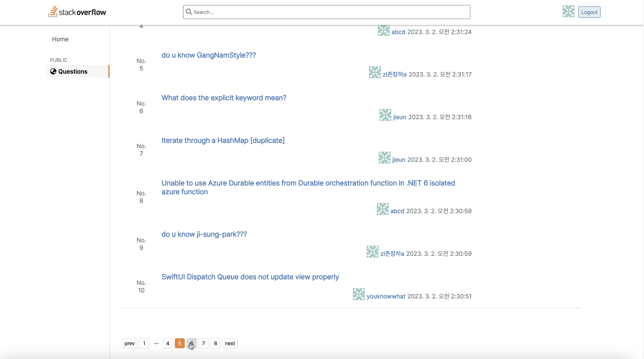The height and width of the screenshot is (359, 644).
Task: Jump to page 4
Action: tap(168, 343)
